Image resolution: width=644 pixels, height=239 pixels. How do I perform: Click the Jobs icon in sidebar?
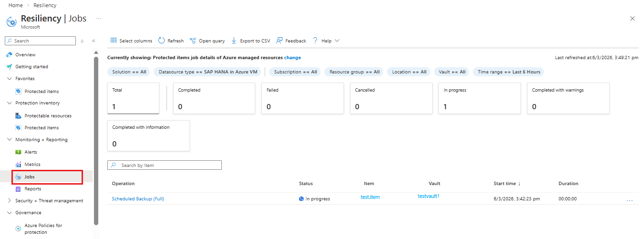pos(19,177)
